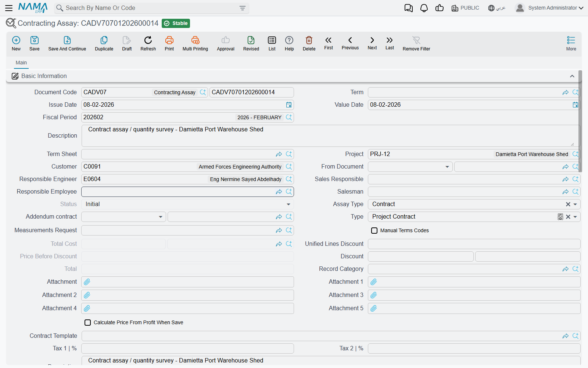Click Save And Continue

pos(67,43)
